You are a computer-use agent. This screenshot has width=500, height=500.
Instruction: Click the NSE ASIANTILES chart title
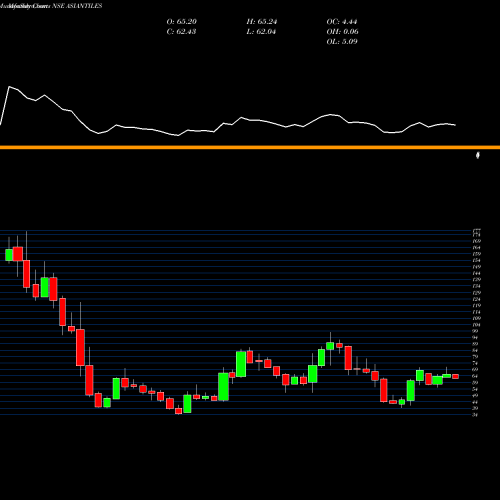tap(77, 6)
